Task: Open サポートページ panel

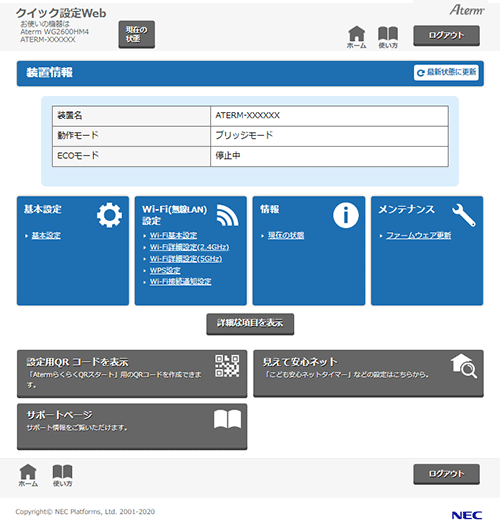Action: pyautogui.click(x=132, y=426)
